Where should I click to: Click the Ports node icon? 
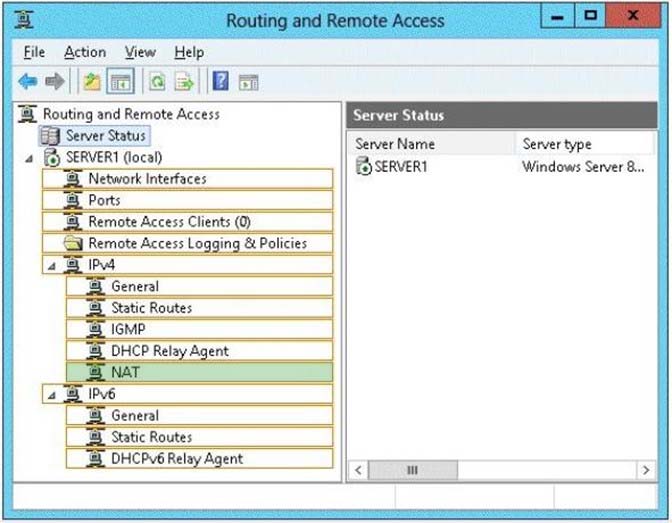point(73,200)
